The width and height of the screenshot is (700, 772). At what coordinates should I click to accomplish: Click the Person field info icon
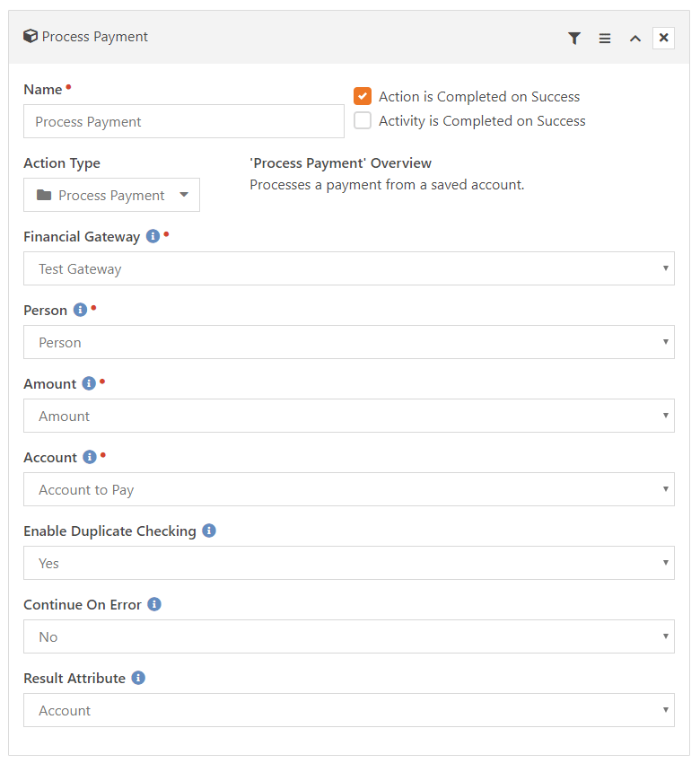[x=80, y=310]
